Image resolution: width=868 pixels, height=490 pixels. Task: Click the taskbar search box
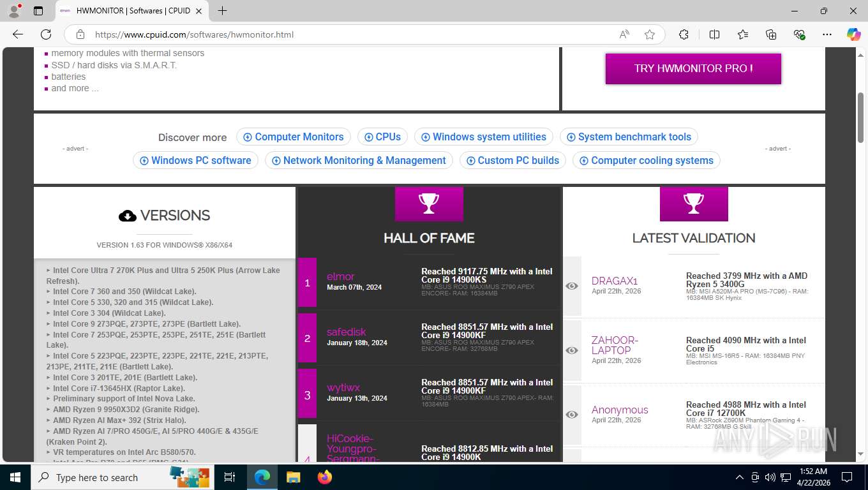click(x=123, y=477)
